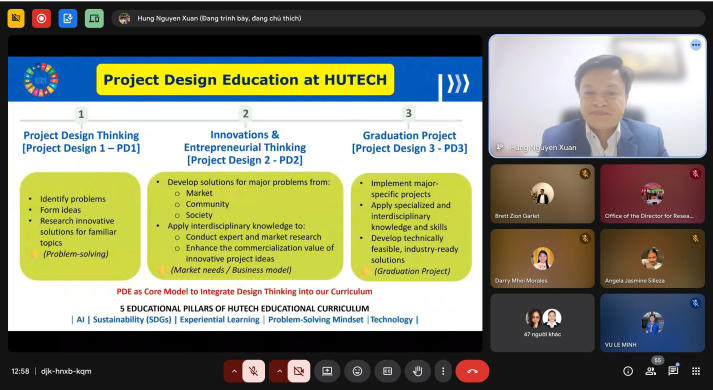Click 'Problem-Solving Mindset' pillar text

[316, 320]
